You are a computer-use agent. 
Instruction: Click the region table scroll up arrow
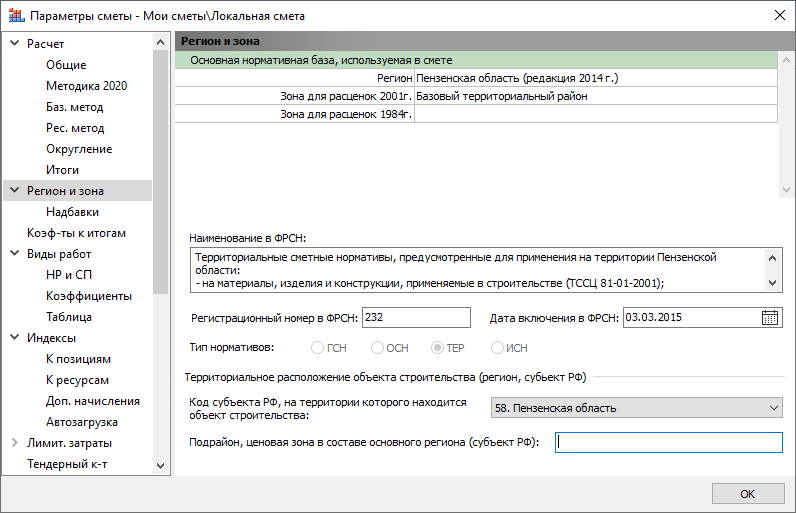(786, 60)
